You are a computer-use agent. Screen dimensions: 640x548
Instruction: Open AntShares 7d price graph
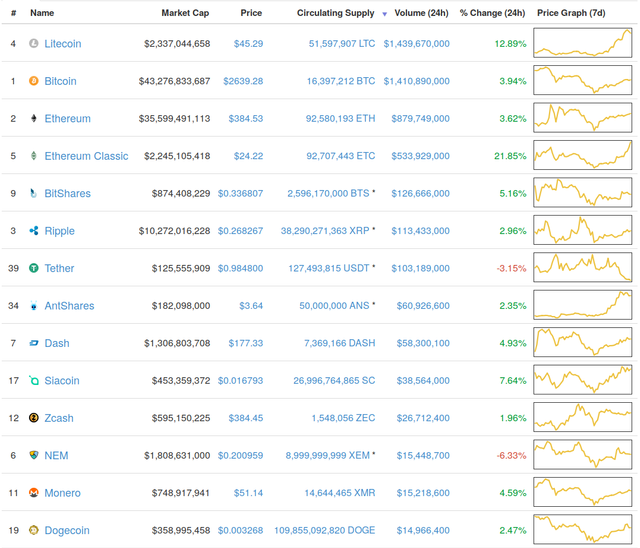(582, 304)
